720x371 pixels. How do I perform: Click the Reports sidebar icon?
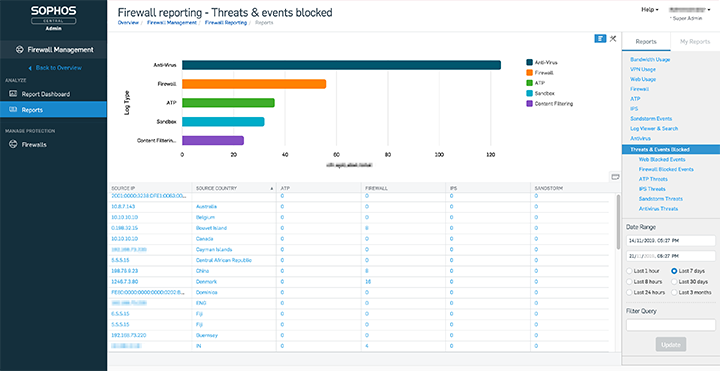[x=13, y=110]
